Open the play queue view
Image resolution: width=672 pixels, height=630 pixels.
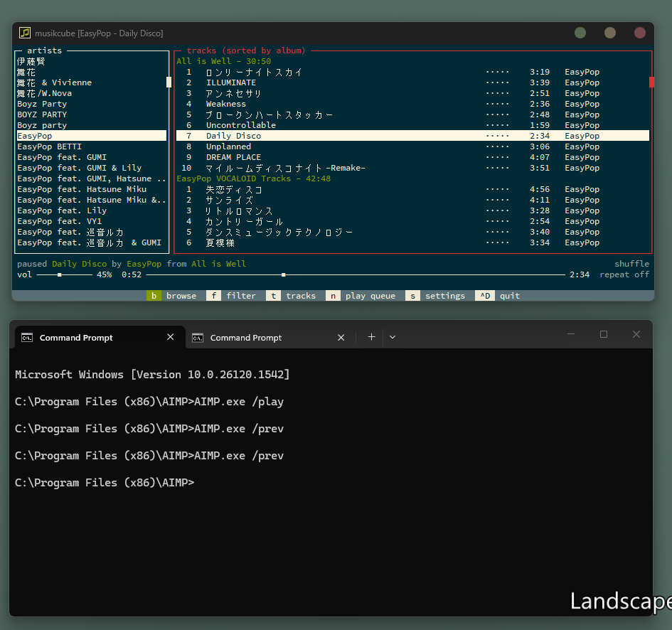pyautogui.click(x=361, y=296)
